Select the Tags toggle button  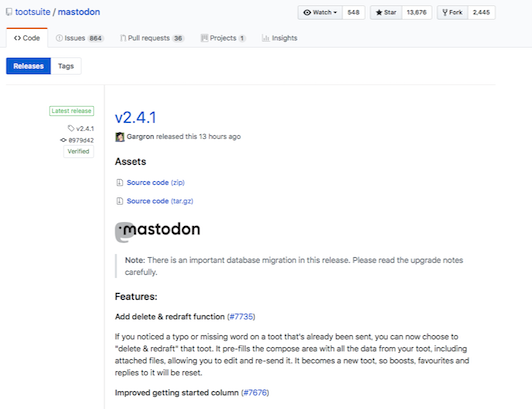pyautogui.click(x=66, y=66)
